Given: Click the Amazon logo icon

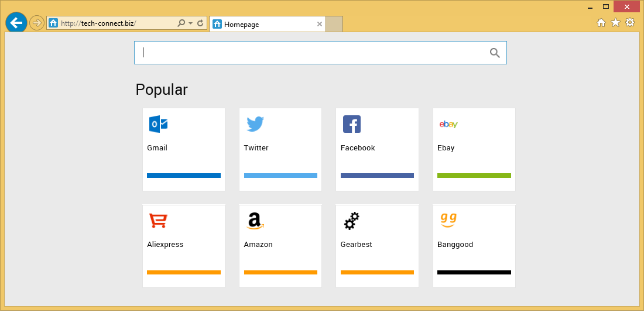Looking at the screenshot, I should click(x=255, y=221).
